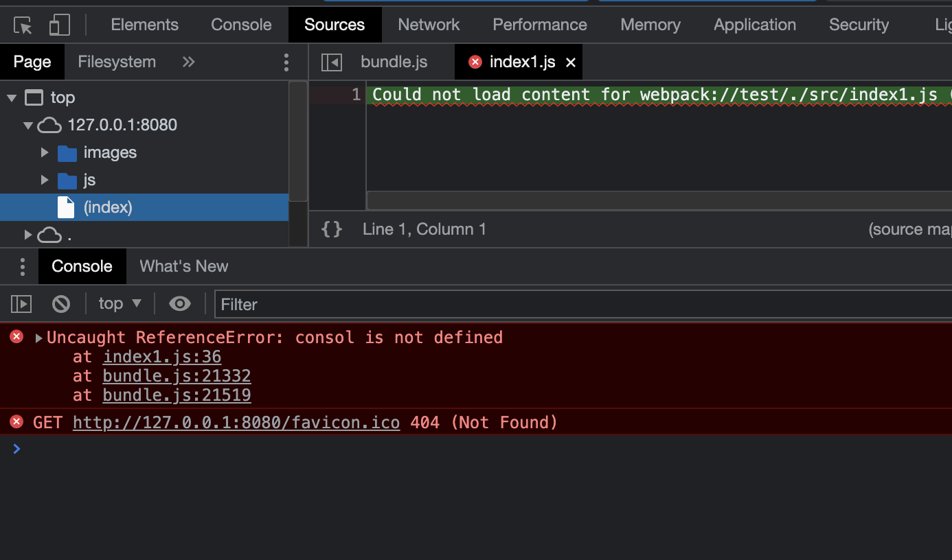Click the eye live expression icon
This screenshot has width=952, height=560.
[180, 303]
